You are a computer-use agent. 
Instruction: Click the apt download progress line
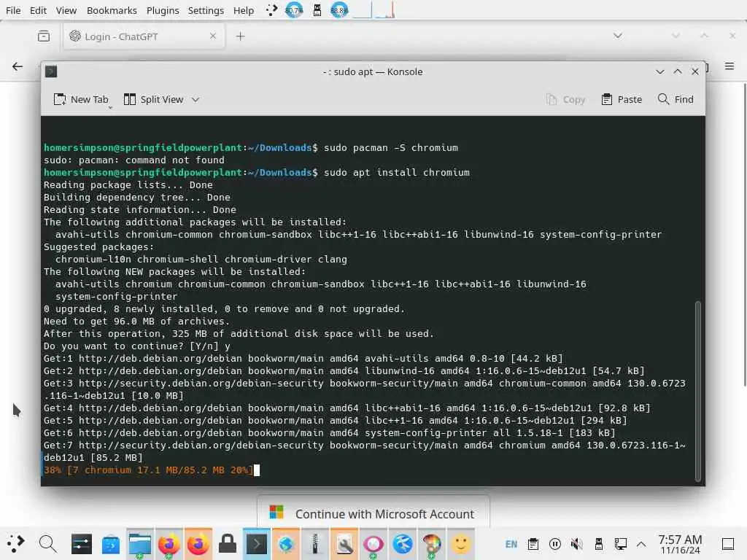(x=148, y=470)
